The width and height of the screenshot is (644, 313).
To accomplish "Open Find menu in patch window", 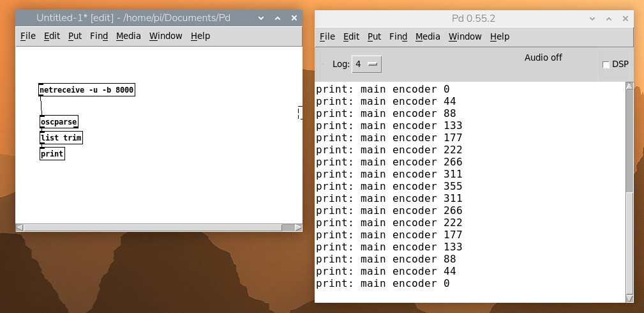I will 99,36.
